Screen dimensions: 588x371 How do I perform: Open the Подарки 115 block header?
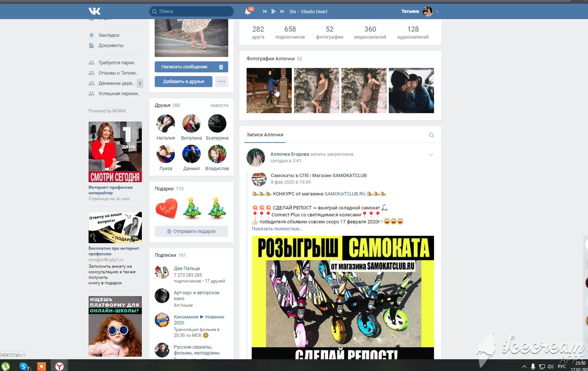169,189
